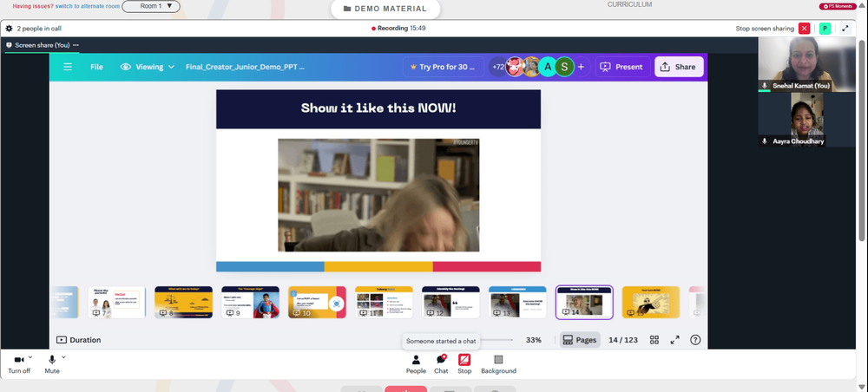Select the highlighted slide thumbnail 14
Image resolution: width=868 pixels, height=392 pixels.
point(584,303)
